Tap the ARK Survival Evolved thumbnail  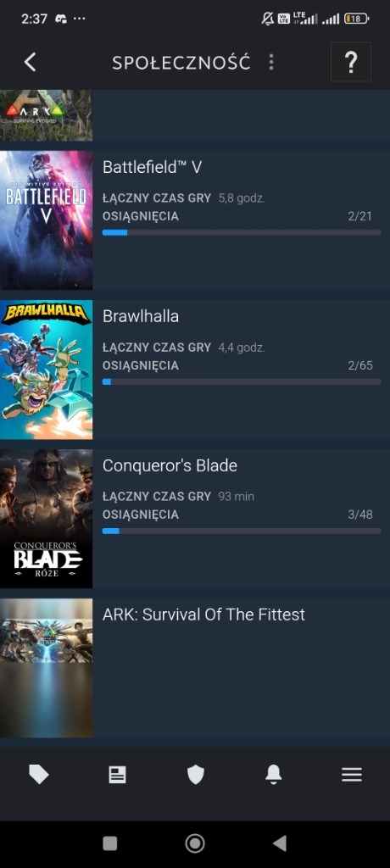click(x=46, y=115)
